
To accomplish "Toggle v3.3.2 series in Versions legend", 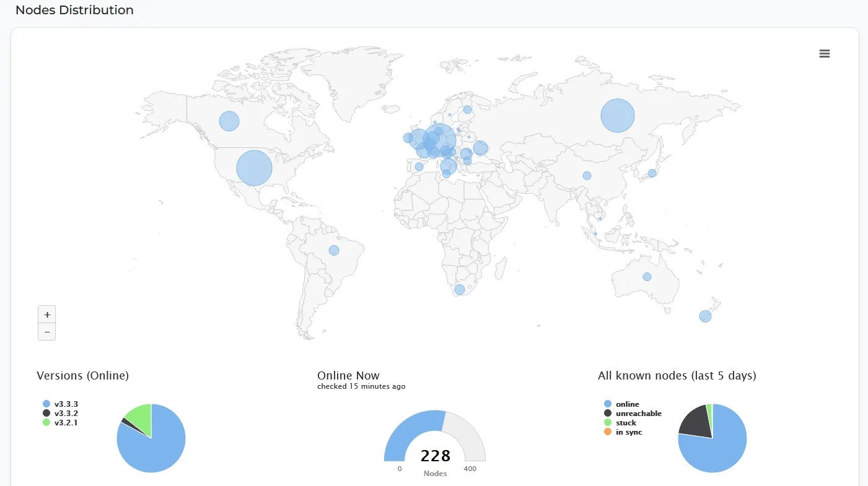I will click(61, 413).
